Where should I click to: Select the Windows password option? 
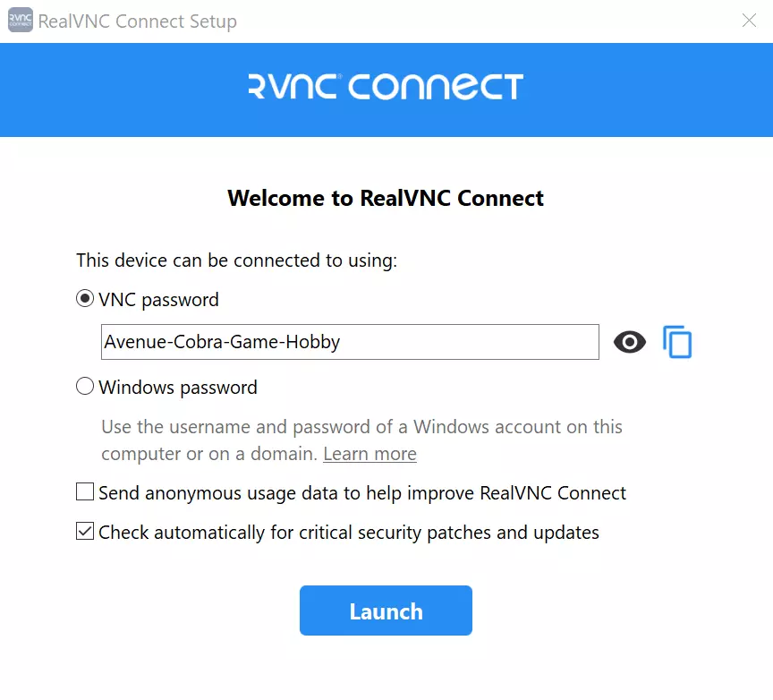pos(85,386)
